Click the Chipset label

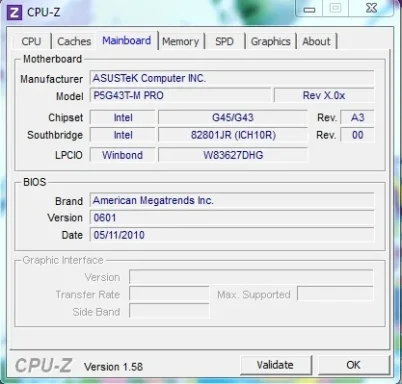coord(66,118)
